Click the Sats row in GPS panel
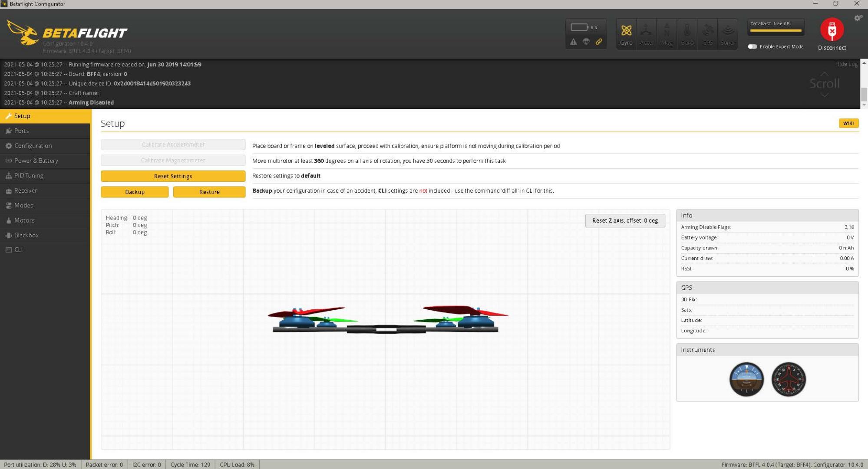Viewport: 868px width, 469px height. pyautogui.click(x=767, y=310)
